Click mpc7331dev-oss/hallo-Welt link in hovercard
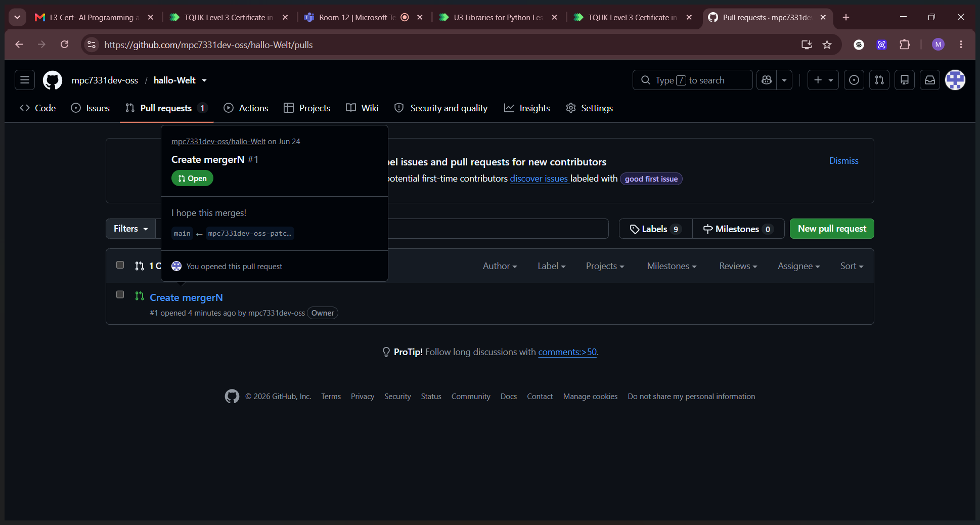Screen dimensions: 980x525 [x=218, y=142]
